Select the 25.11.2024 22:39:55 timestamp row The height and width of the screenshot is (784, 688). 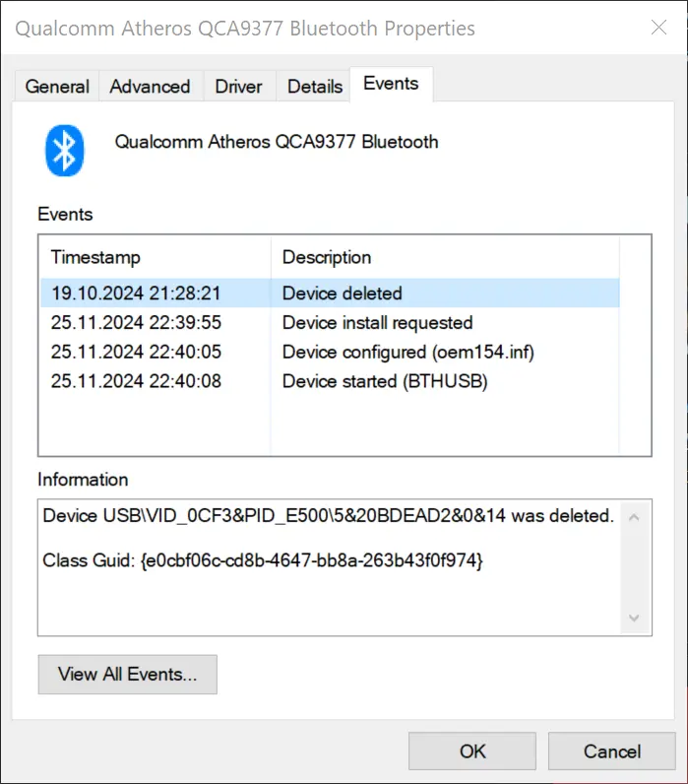331,322
